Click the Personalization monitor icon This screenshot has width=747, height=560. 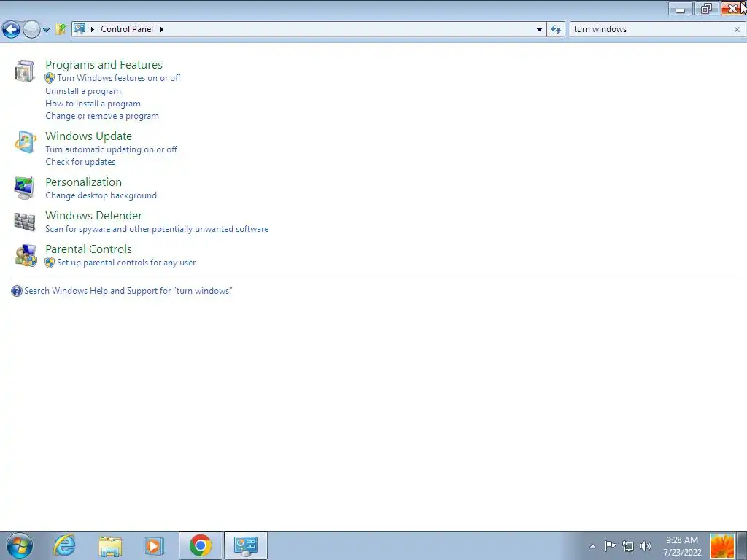pyautogui.click(x=25, y=187)
